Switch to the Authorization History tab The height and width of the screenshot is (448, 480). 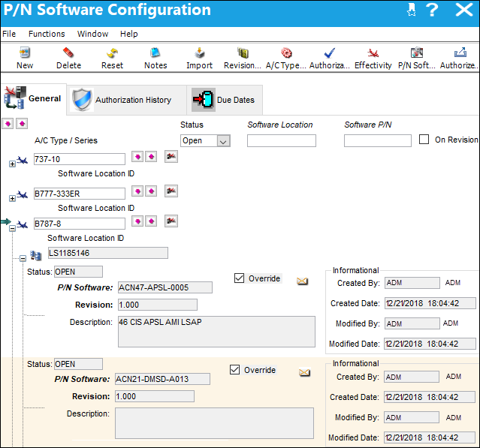pyautogui.click(x=127, y=100)
